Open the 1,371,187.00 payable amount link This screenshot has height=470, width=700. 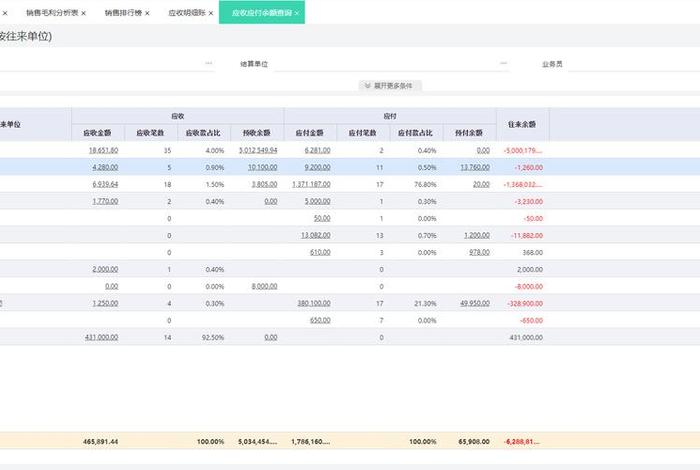tap(311, 184)
